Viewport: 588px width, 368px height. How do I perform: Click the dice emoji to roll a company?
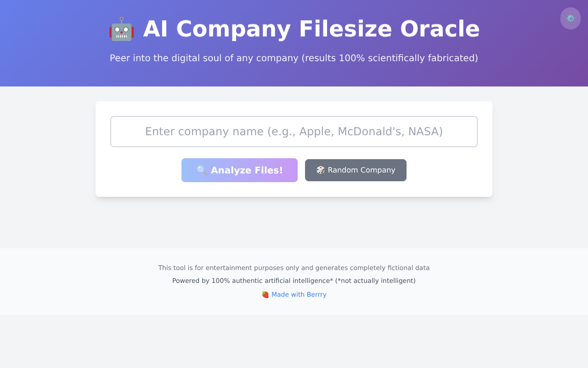320,170
